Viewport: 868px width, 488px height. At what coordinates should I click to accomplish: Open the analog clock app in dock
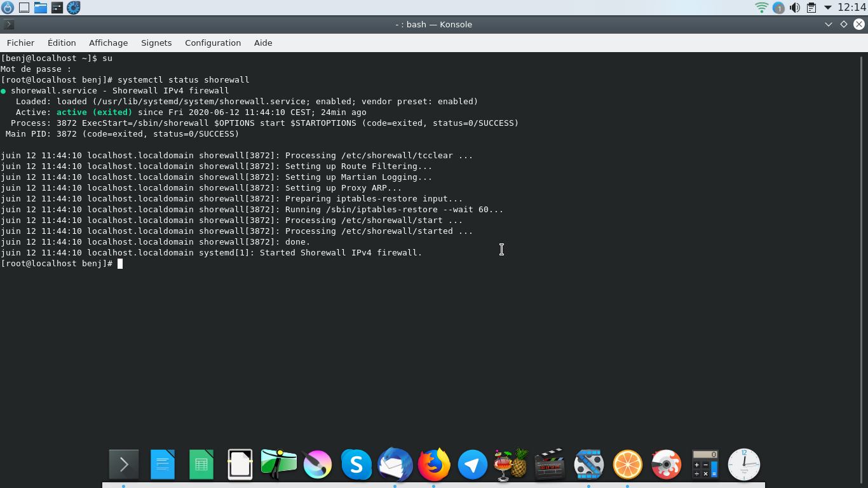point(743,464)
